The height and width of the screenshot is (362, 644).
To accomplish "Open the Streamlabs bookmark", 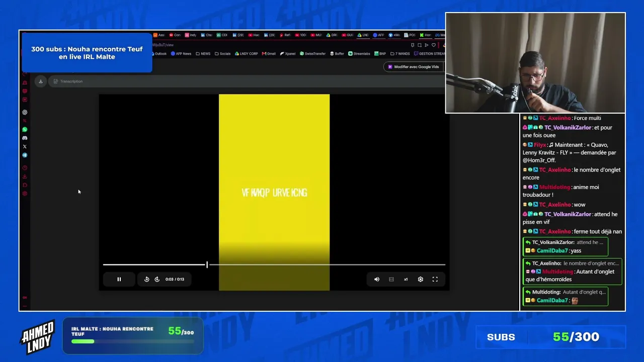I will pyautogui.click(x=359, y=54).
